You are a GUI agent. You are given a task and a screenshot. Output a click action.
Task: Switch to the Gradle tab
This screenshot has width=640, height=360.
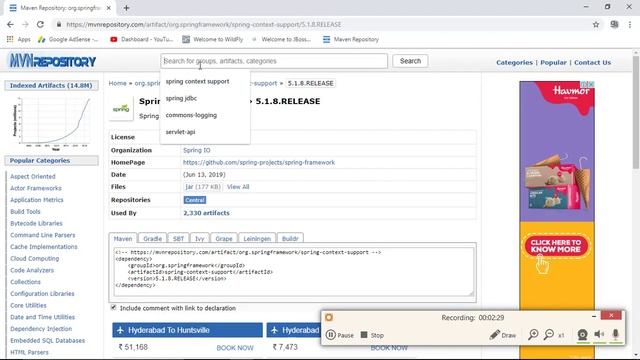(152, 238)
